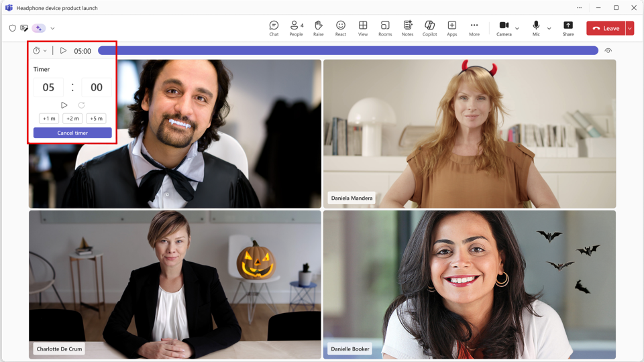Click the Charlotte De Crum name label
The image size is (644, 362).
(x=59, y=349)
